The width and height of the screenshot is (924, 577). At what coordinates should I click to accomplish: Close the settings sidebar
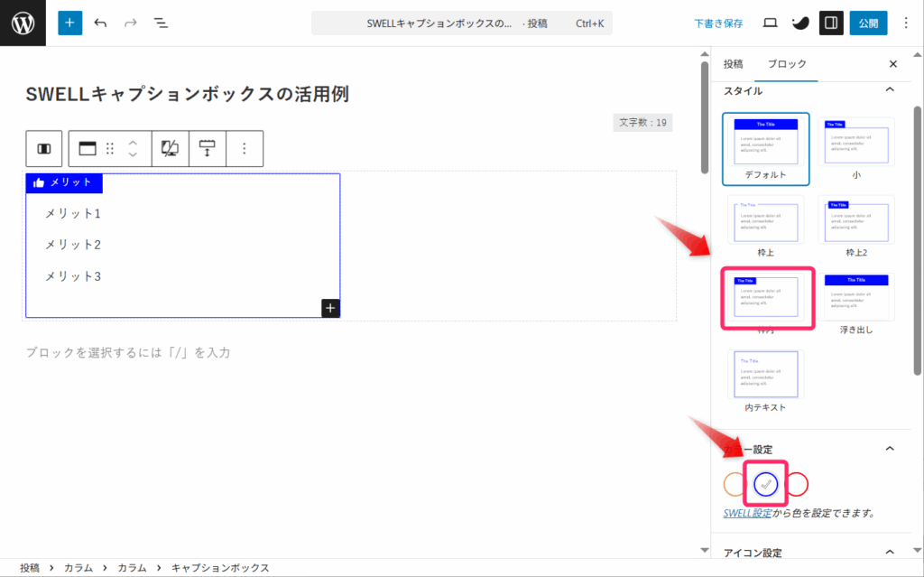892,64
